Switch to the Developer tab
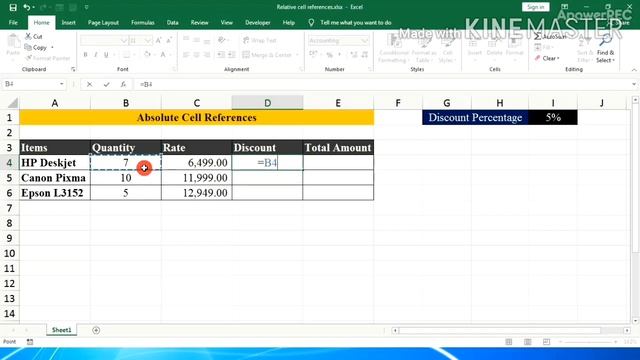 click(x=258, y=23)
